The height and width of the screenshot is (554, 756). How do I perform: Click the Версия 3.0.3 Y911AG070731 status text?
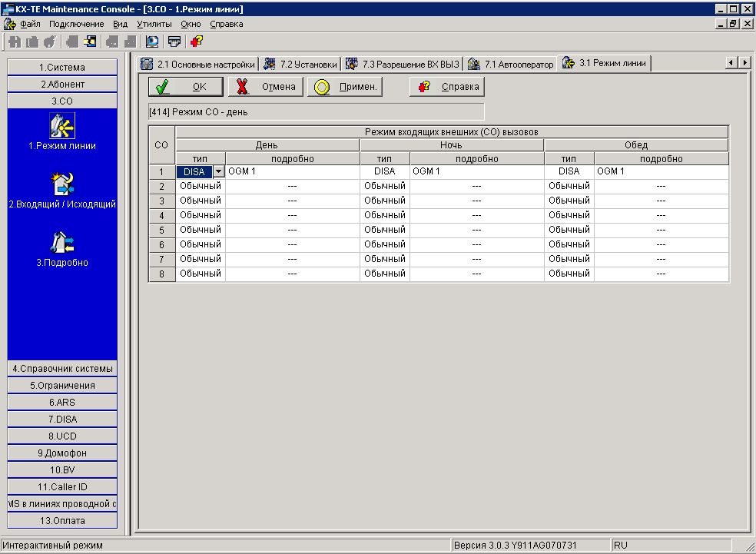(515, 546)
